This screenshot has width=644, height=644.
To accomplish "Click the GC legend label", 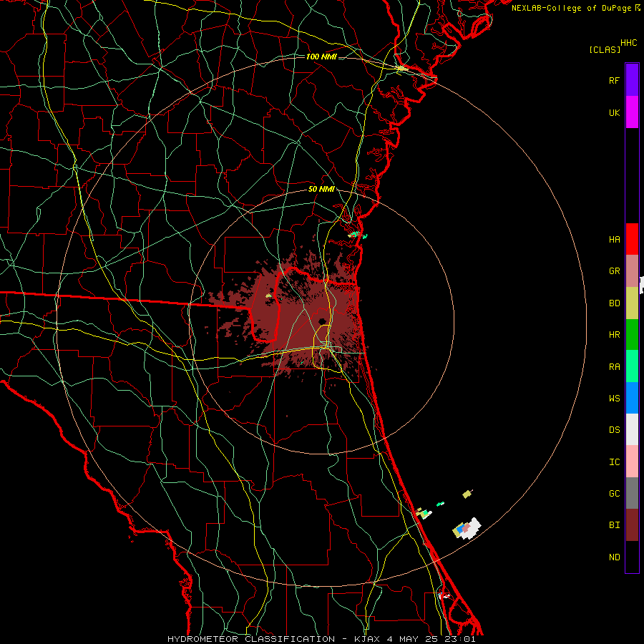I will pos(614,494).
